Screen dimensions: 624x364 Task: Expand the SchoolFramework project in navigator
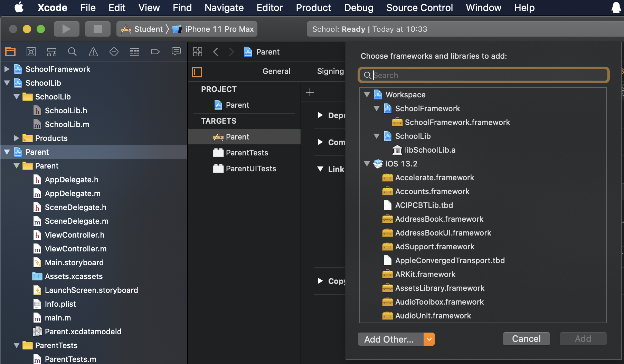point(7,69)
